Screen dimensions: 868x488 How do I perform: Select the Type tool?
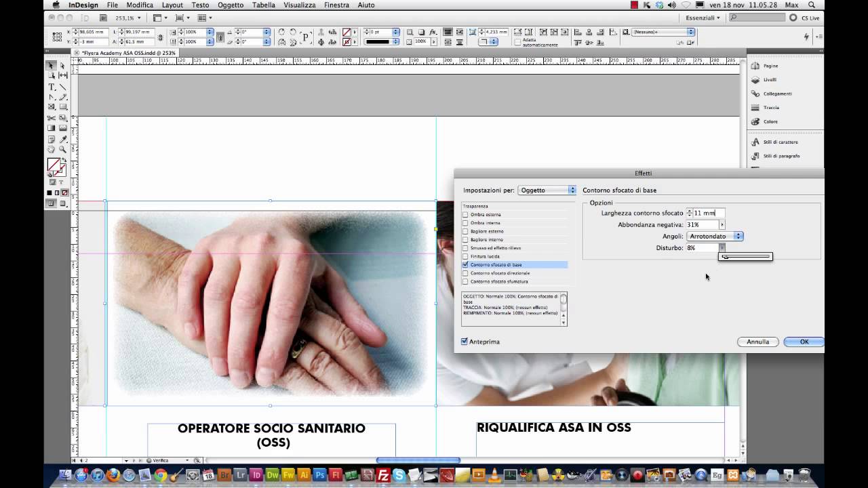pos(52,87)
